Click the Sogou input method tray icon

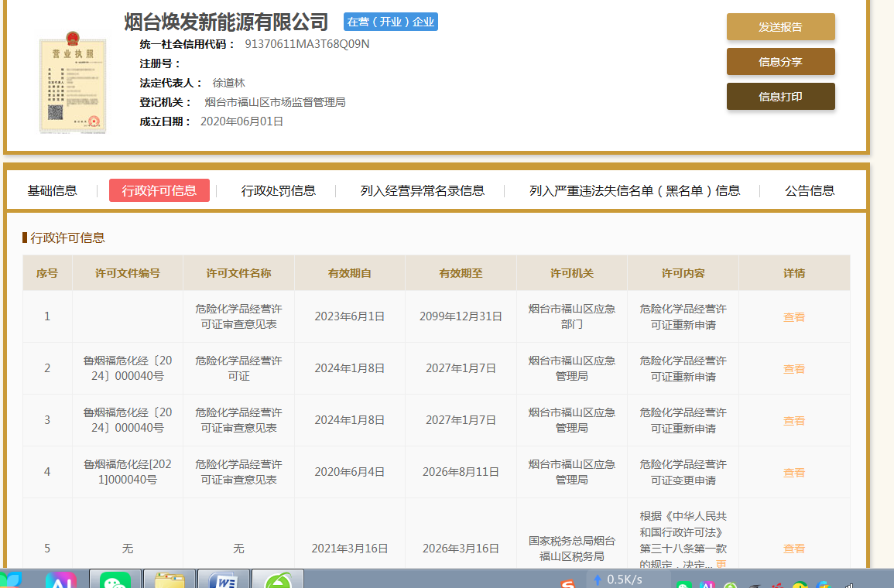point(569,582)
